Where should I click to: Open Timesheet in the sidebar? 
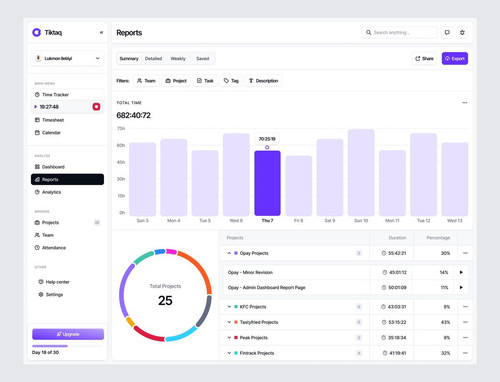tap(68, 120)
